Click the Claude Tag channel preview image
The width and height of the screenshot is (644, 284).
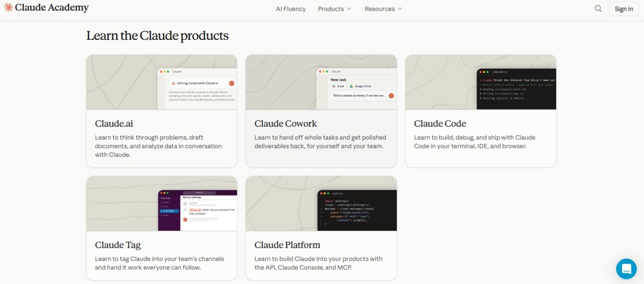click(x=162, y=203)
